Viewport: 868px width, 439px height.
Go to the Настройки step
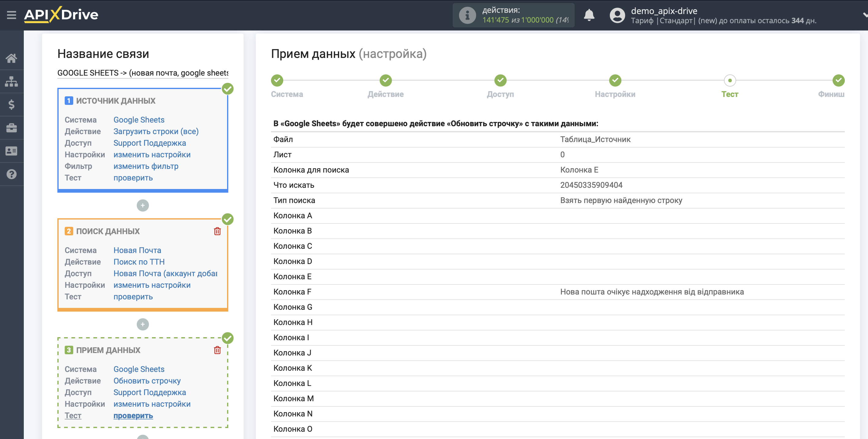point(615,80)
